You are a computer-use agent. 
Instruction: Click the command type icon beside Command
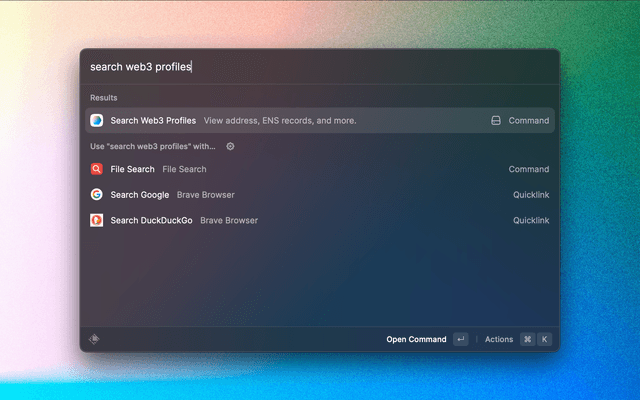coord(495,121)
